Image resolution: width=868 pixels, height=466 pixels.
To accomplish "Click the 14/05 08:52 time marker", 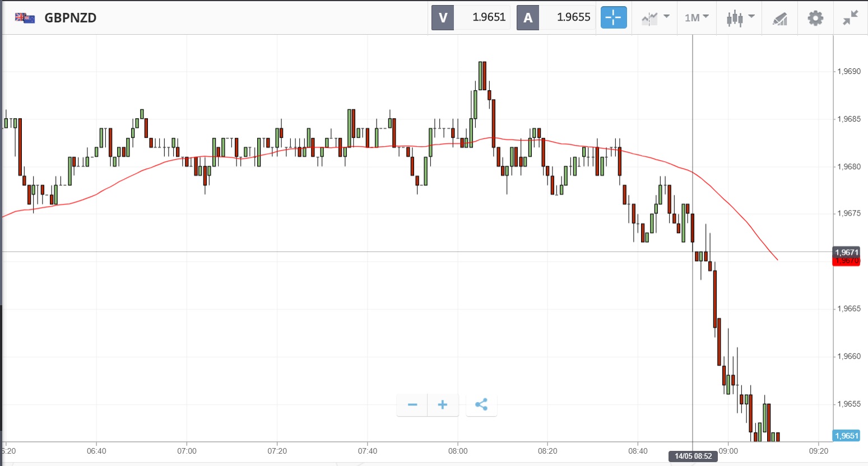I will click(693, 456).
